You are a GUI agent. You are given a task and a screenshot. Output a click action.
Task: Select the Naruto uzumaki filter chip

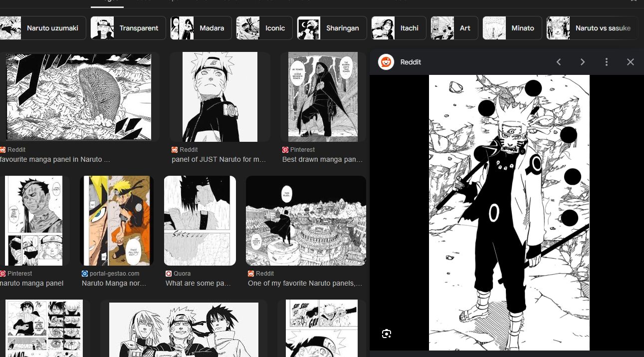(x=43, y=28)
